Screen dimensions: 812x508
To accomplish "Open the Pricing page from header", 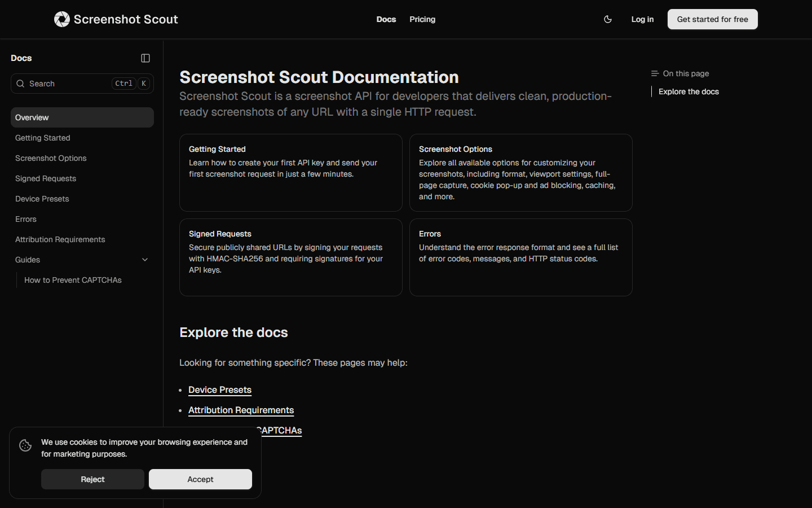I will click(422, 19).
